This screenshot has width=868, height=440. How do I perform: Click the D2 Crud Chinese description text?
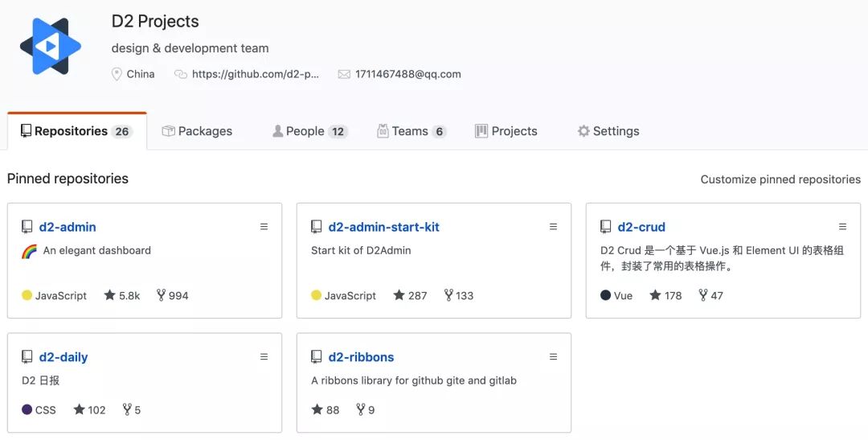click(722, 258)
